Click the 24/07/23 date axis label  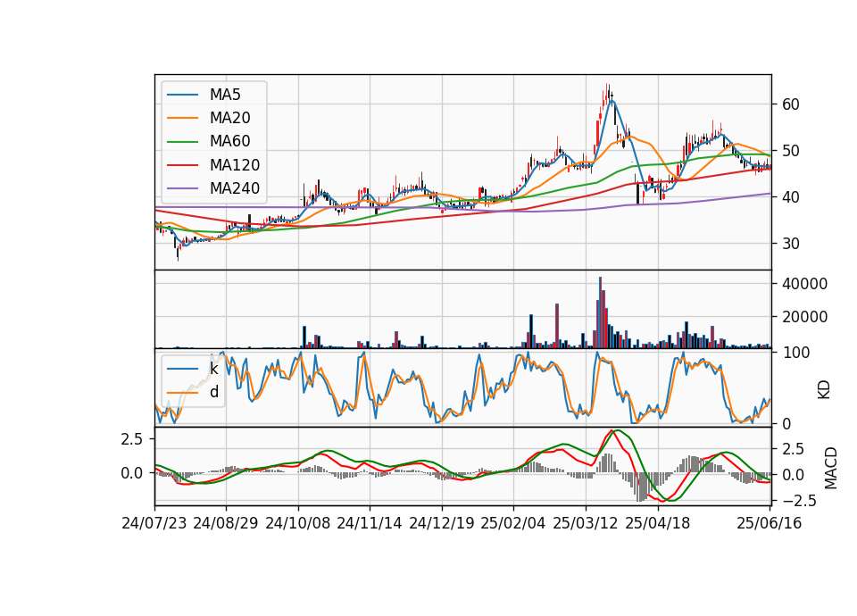click(x=154, y=523)
